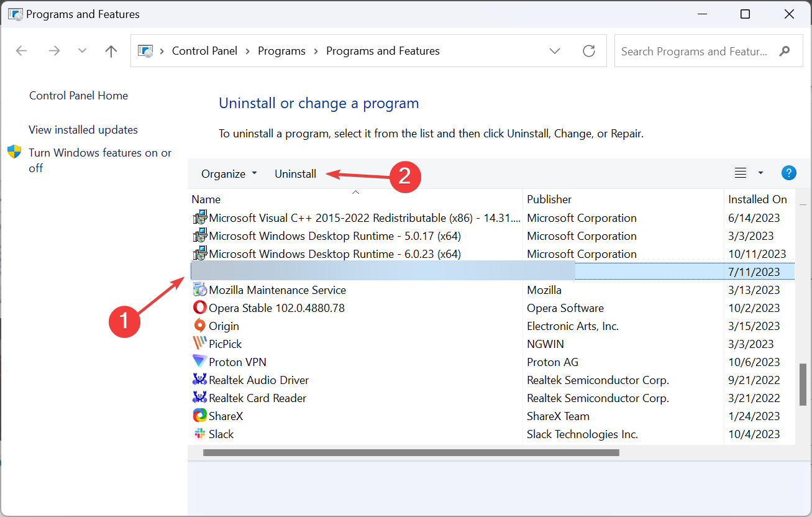The image size is (812, 517).
Task: Click the blue Help question mark icon
Action: (788, 173)
